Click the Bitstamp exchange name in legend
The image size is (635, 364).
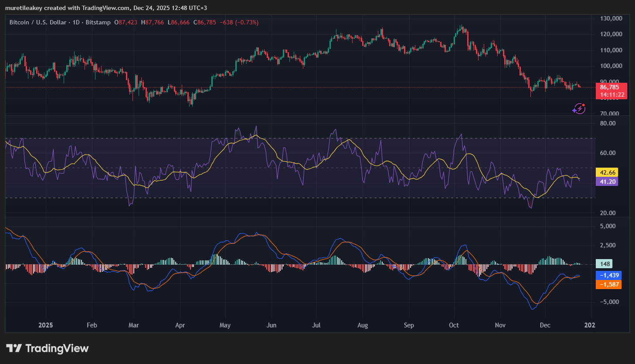(x=98, y=22)
